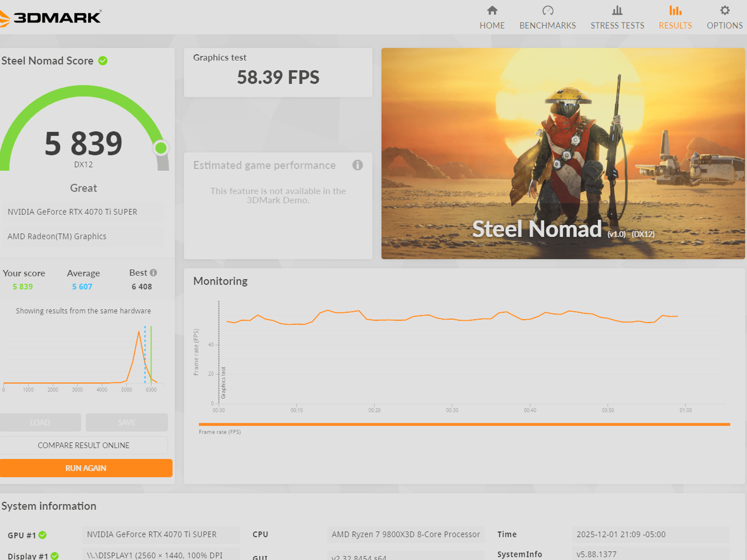This screenshot has height=560, width=747.
Task: Click green check next to Display #1
Action: [55, 556]
